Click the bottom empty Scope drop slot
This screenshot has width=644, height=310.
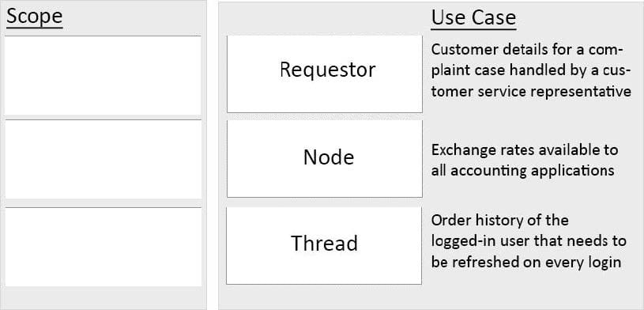coord(103,247)
